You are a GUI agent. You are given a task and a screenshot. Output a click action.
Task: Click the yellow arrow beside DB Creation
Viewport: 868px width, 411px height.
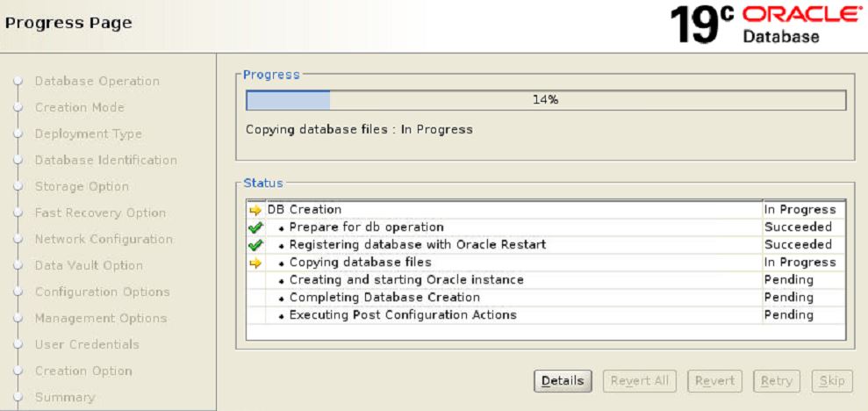[x=255, y=210]
